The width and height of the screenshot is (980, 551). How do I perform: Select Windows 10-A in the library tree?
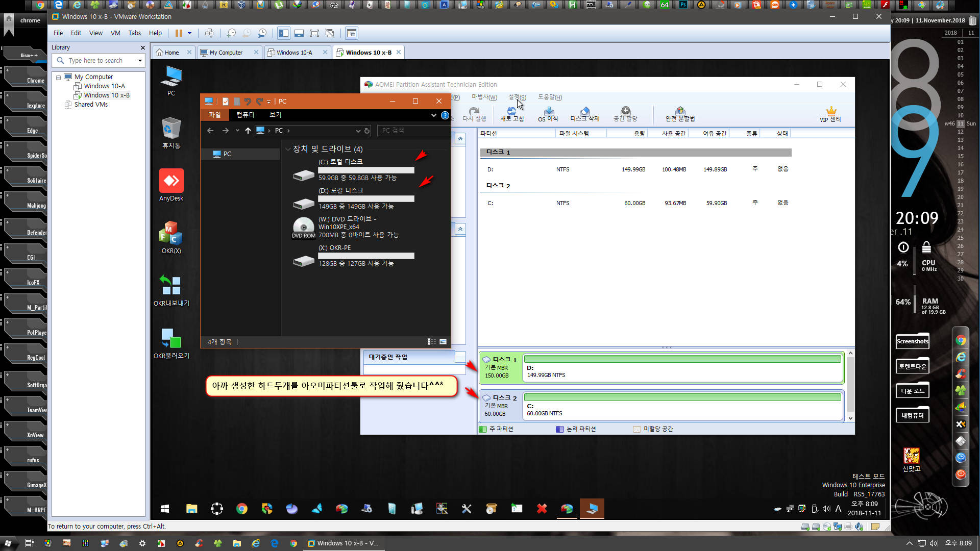point(104,86)
